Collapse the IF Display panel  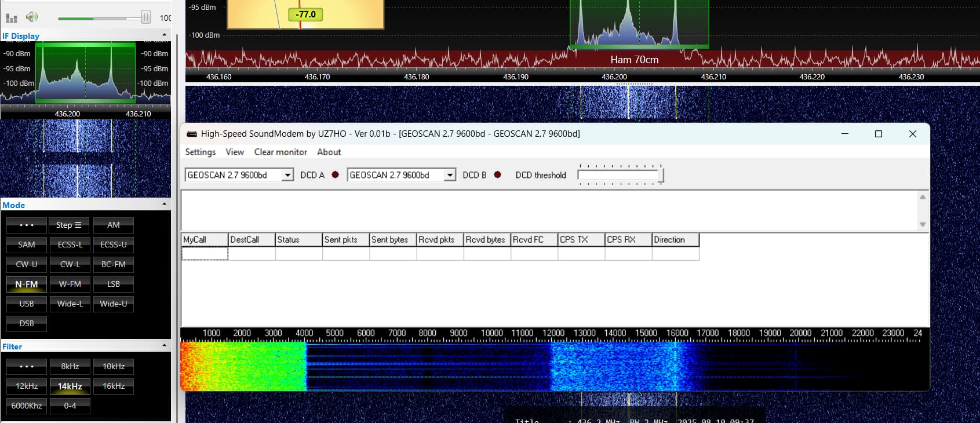point(165,35)
